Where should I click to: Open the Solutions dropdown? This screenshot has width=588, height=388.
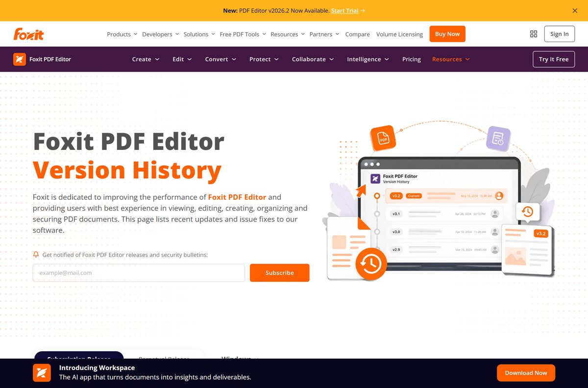(x=199, y=34)
